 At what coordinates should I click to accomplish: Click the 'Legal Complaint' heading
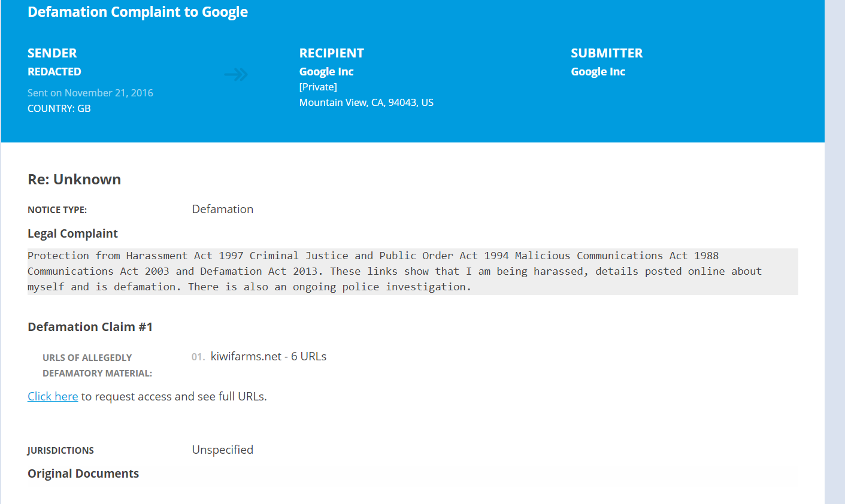(72, 233)
